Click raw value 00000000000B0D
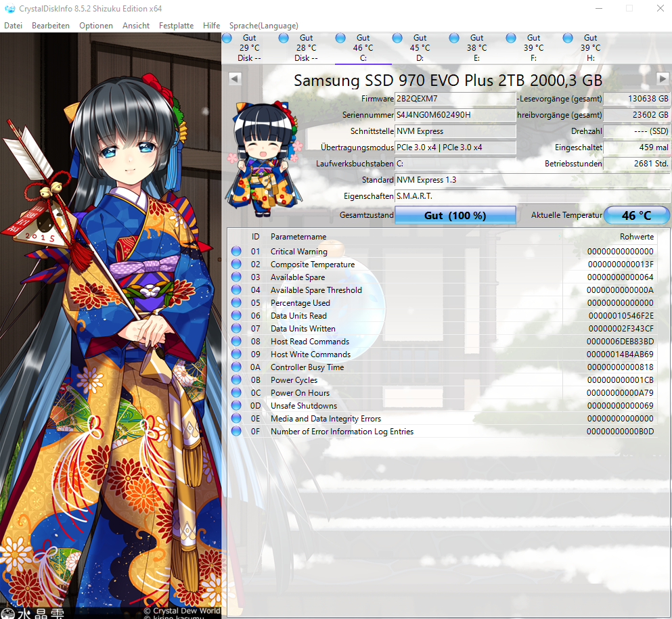 click(620, 432)
